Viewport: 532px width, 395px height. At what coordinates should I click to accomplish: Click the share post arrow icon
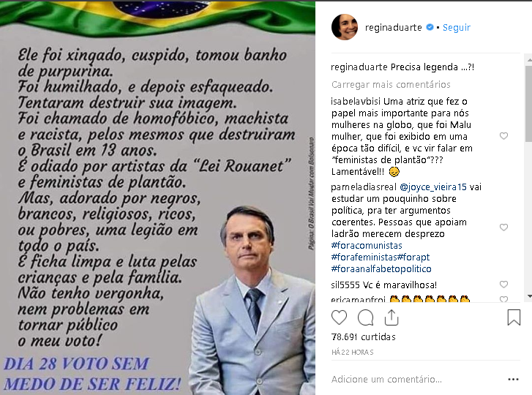point(391,317)
